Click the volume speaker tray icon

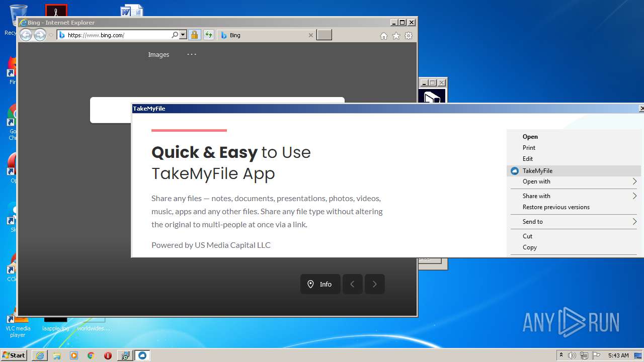click(572, 355)
